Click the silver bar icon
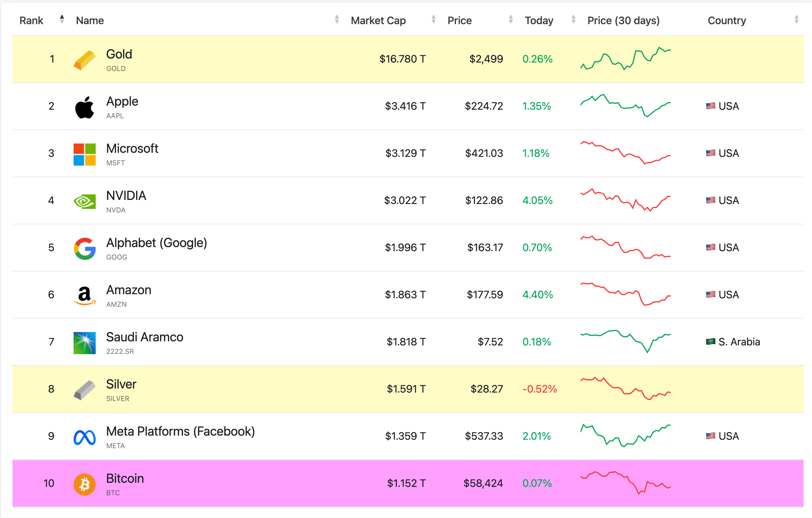 pos(84,390)
